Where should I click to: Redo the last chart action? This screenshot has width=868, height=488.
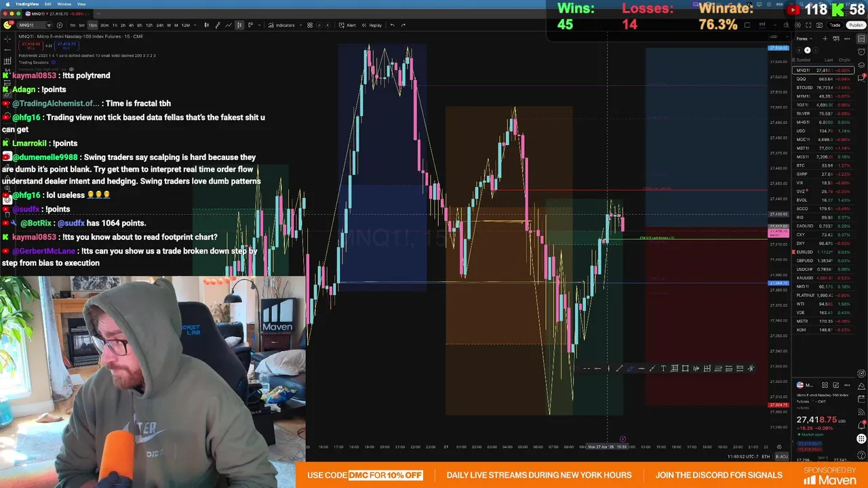[x=403, y=25]
